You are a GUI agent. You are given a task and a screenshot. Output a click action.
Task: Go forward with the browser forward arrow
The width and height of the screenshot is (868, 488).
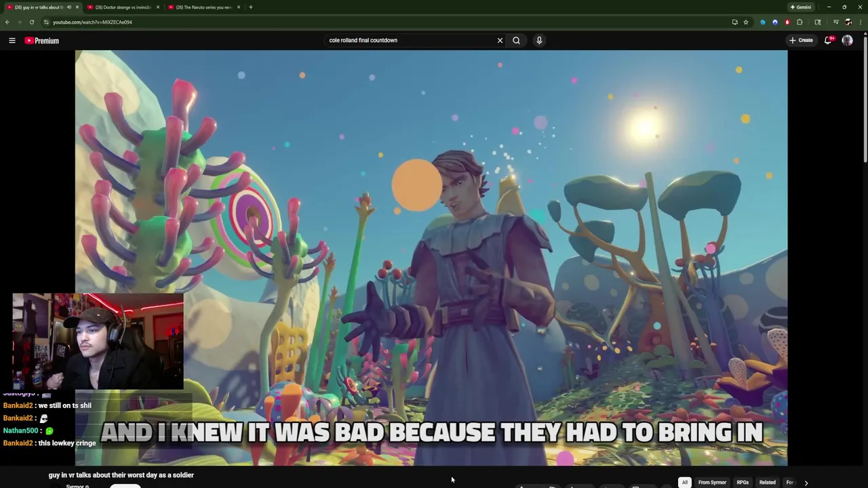pyautogui.click(x=19, y=22)
